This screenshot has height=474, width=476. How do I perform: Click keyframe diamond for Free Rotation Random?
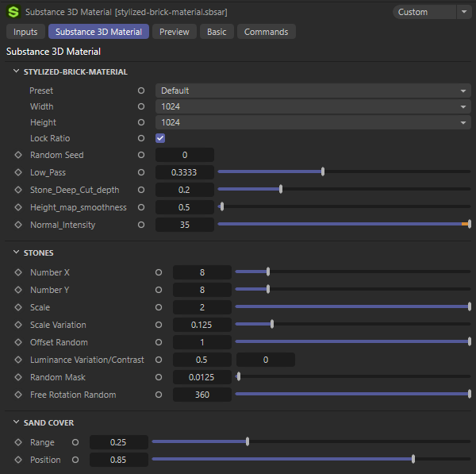(18, 395)
